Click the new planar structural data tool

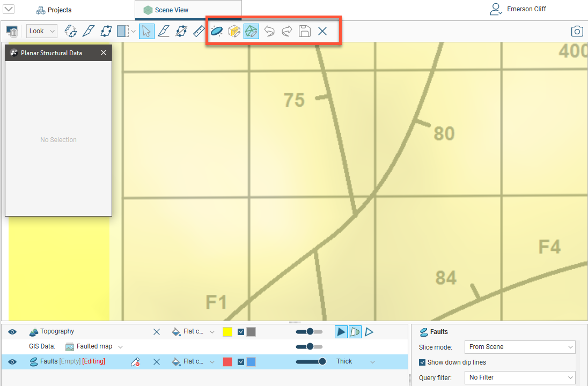(x=217, y=31)
